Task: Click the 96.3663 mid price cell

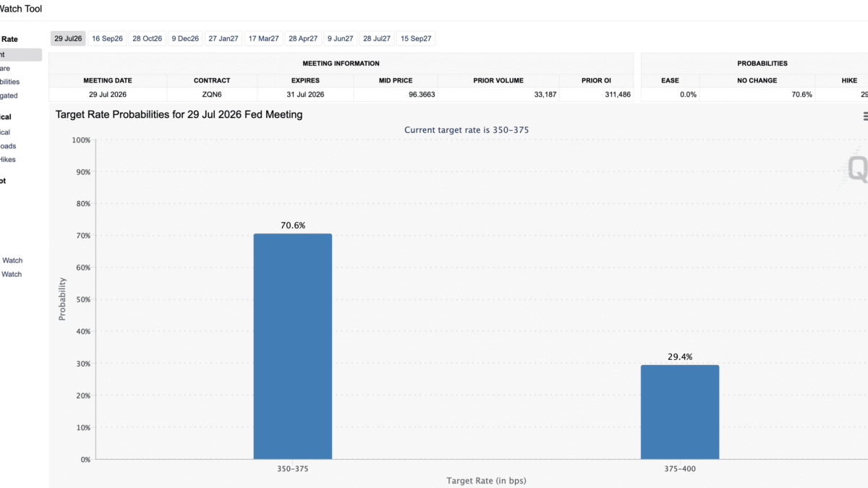Action: point(395,95)
